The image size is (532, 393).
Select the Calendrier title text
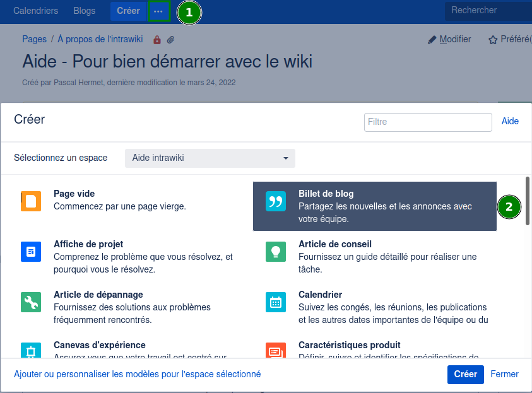[x=320, y=295]
